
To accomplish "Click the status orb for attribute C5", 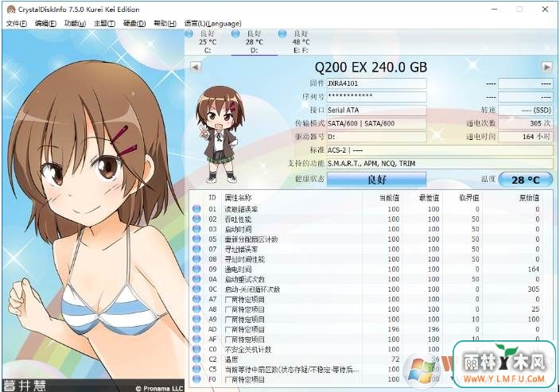I will pos(196,369).
